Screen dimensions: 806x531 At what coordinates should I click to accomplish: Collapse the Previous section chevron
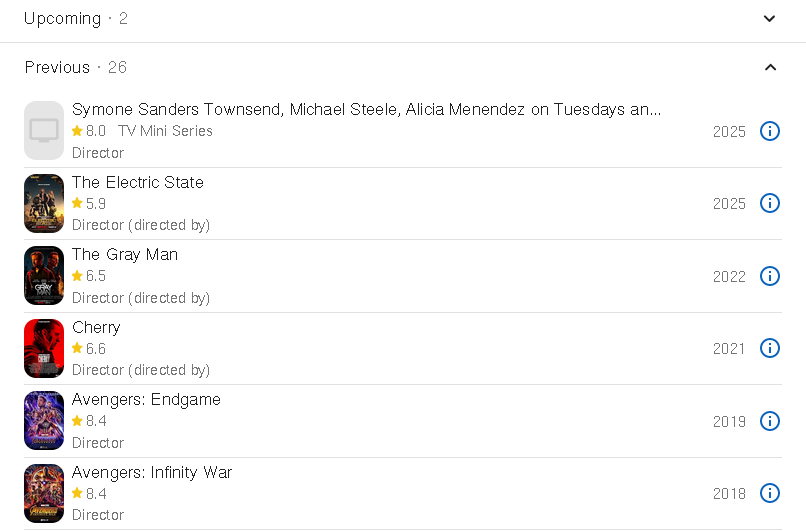coord(769,67)
